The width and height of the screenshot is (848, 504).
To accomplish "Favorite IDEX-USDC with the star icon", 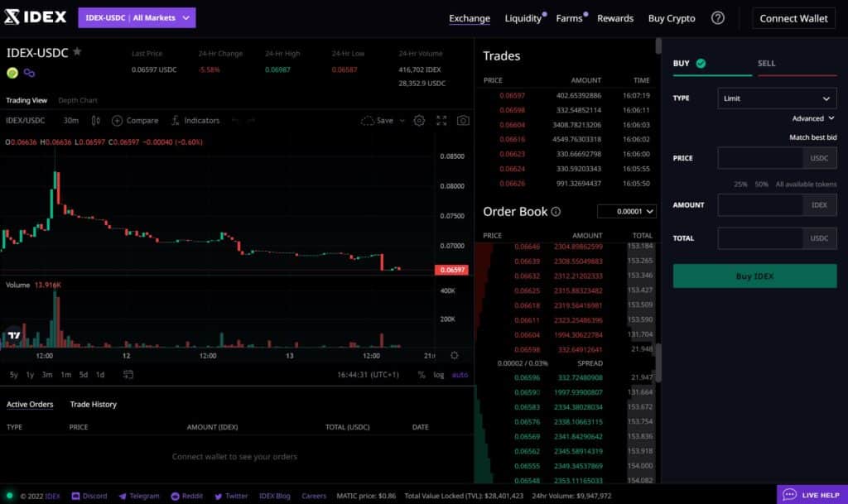I will point(77,51).
